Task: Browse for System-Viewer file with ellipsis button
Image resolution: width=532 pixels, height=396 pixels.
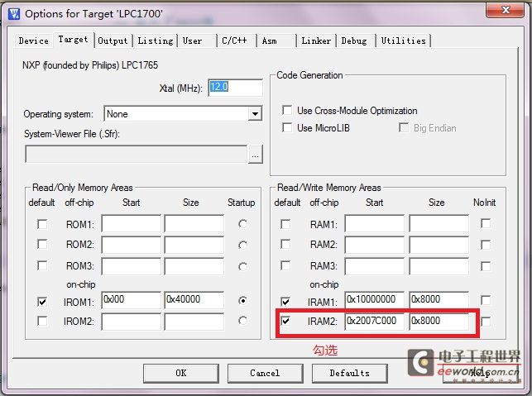Action: tap(255, 155)
